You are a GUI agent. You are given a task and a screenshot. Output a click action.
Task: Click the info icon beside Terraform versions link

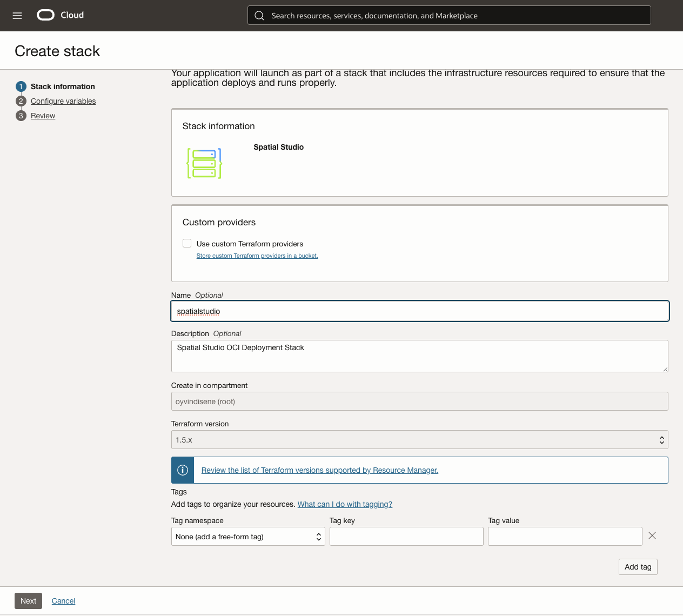pos(183,470)
